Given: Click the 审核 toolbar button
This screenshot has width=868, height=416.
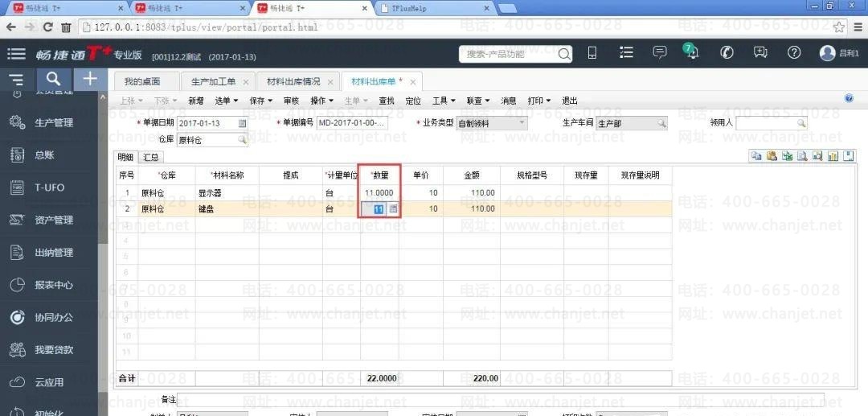Looking at the screenshot, I should tap(291, 101).
